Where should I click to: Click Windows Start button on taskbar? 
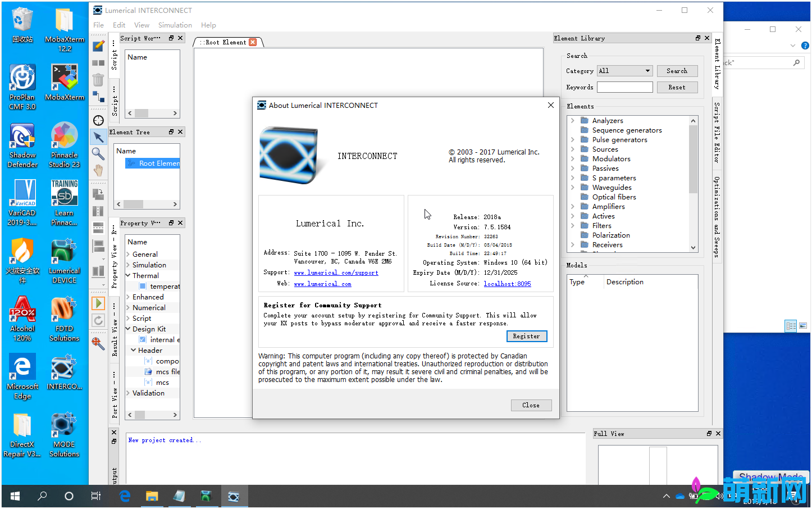click(15, 496)
